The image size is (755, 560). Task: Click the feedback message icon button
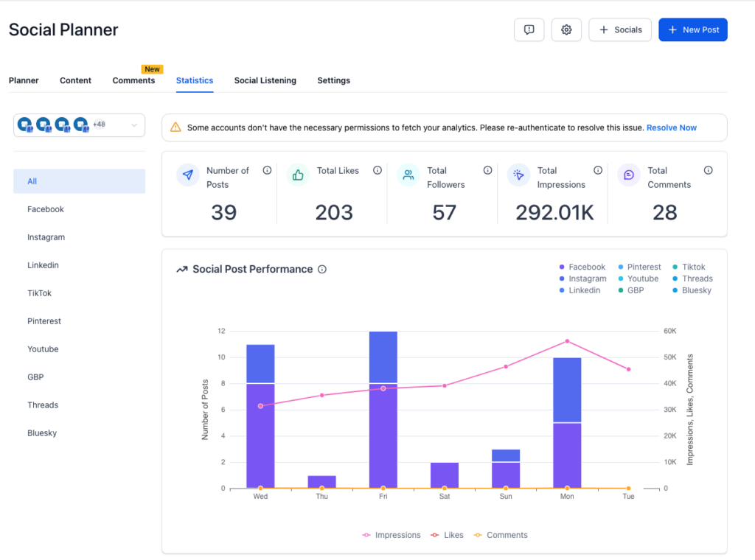(x=529, y=29)
